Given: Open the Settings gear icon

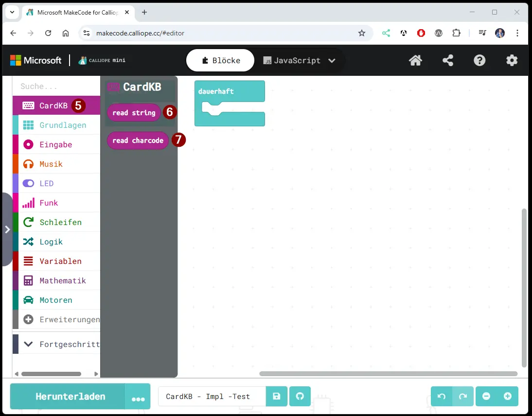Looking at the screenshot, I should [512, 60].
